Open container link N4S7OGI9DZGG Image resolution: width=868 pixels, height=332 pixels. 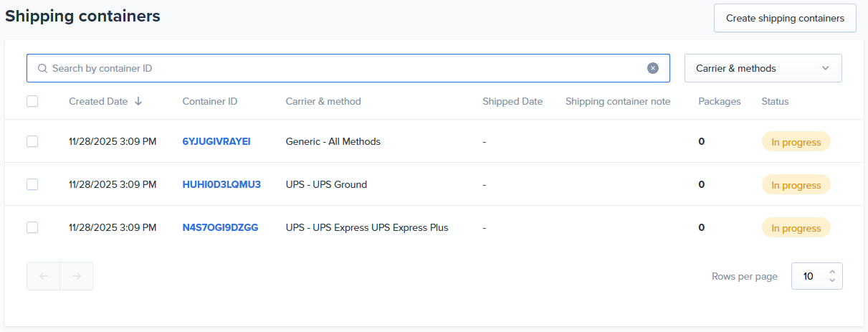(x=220, y=228)
